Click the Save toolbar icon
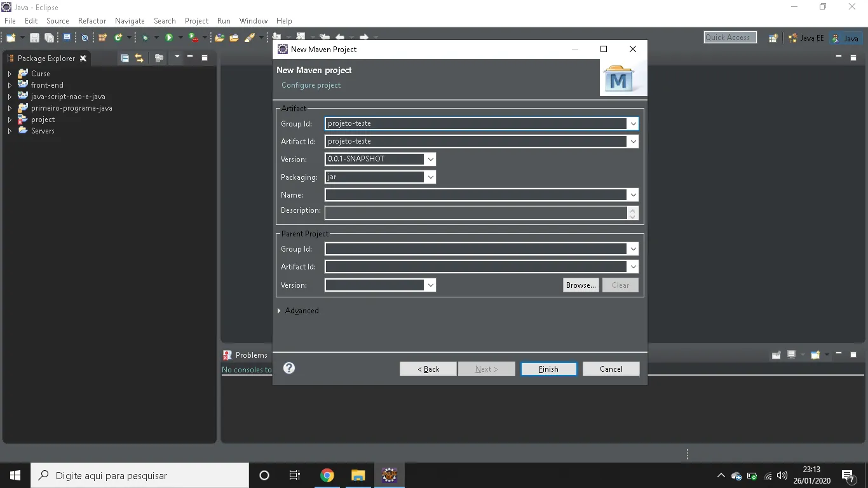 (x=34, y=38)
